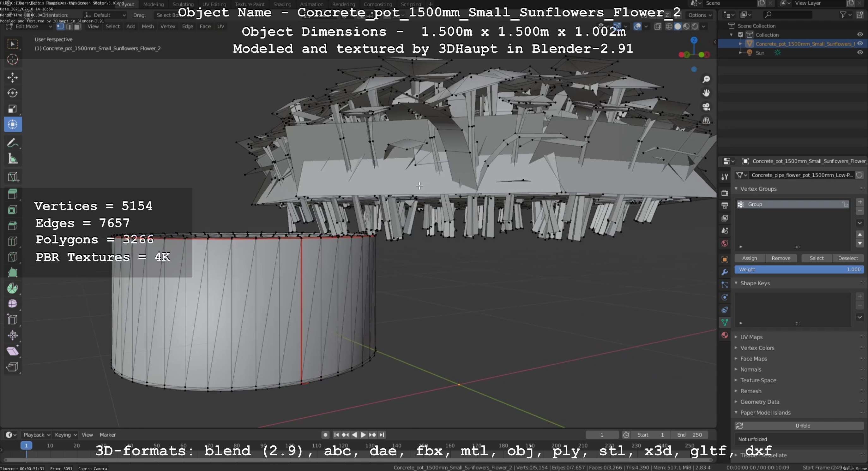868x471 pixels.
Task: Open the Face menu
Action: tap(205, 27)
